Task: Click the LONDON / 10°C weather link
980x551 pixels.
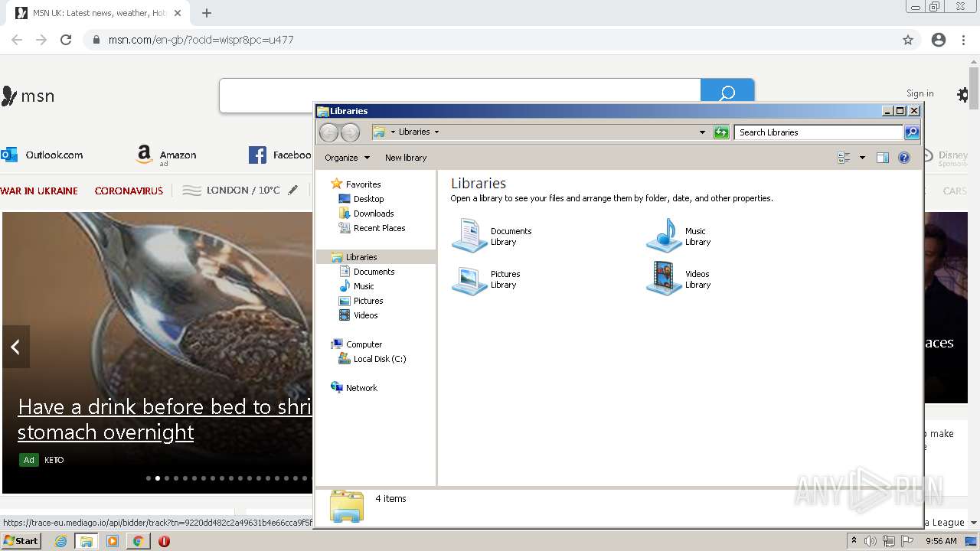Action: tap(243, 190)
